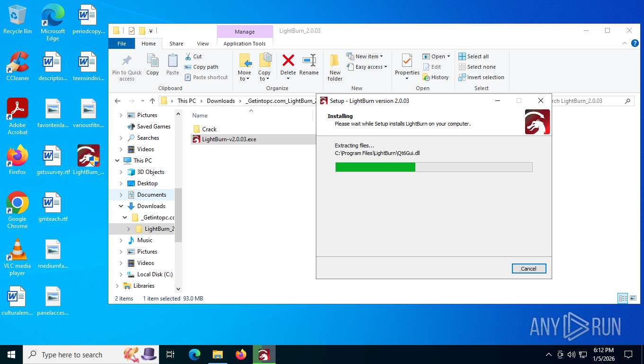Click Pin to Quick access icon
The width and height of the screenshot is (644, 364).
(127, 61)
